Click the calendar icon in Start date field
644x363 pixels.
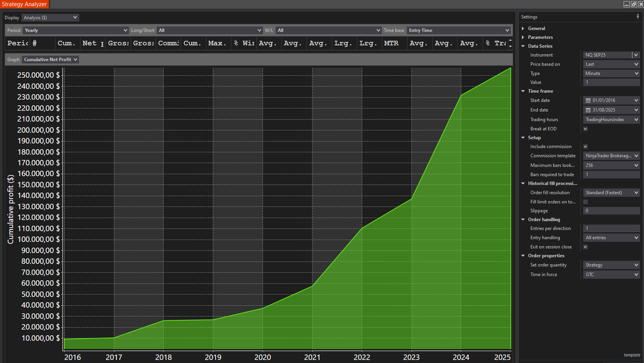(588, 101)
